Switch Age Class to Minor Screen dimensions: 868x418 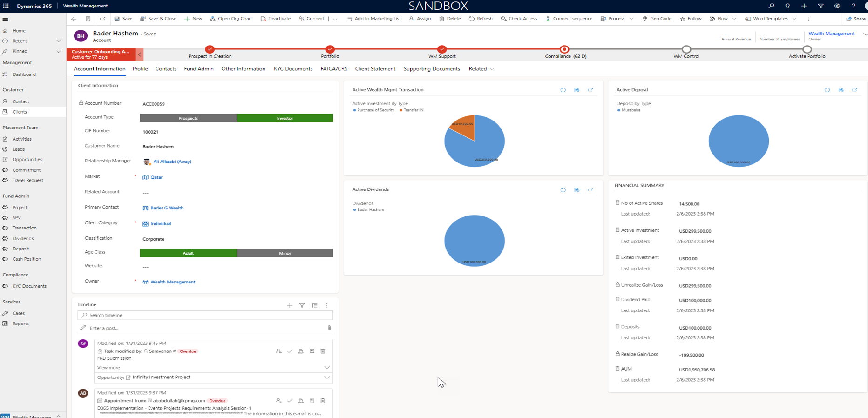tap(285, 253)
